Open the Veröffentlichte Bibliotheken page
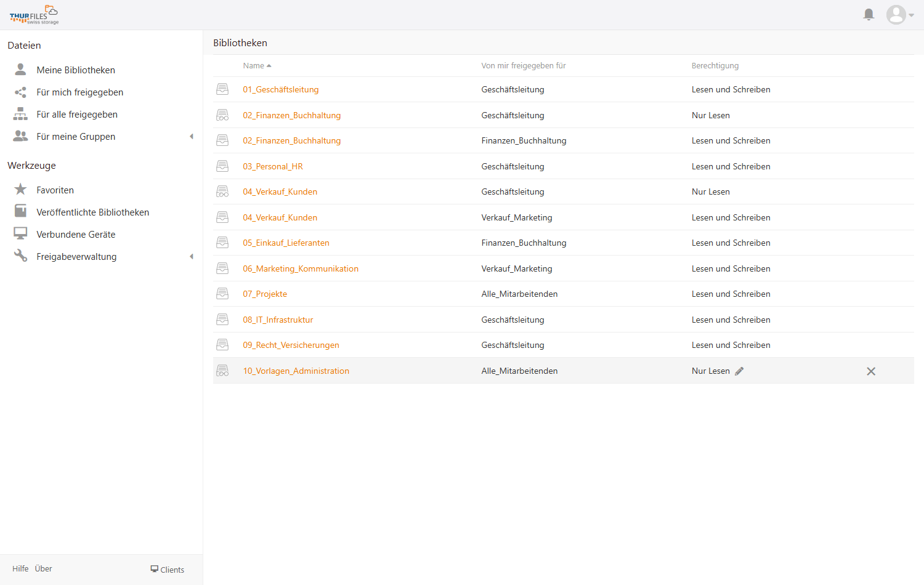Screen dimensions: 924x585 [x=92, y=212]
